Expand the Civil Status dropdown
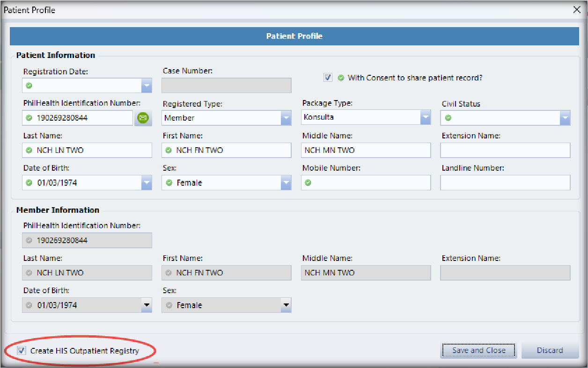Screen dimensions: 588x368 [565, 118]
